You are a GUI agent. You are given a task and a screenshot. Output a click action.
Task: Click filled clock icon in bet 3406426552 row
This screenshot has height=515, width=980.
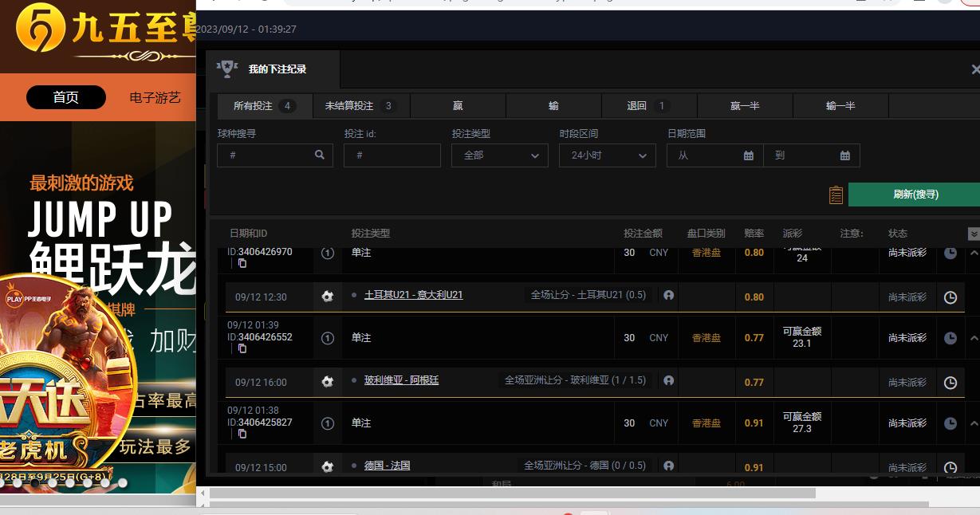tap(950, 338)
